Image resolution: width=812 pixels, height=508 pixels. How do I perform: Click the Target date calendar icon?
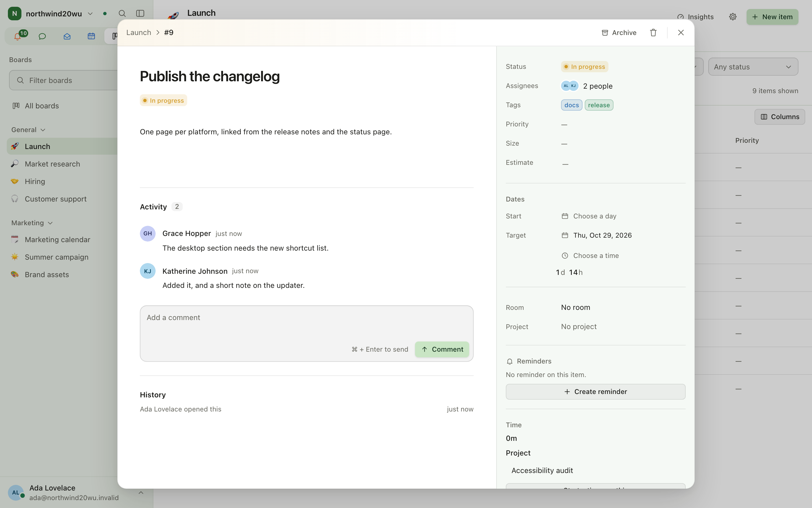point(565,235)
